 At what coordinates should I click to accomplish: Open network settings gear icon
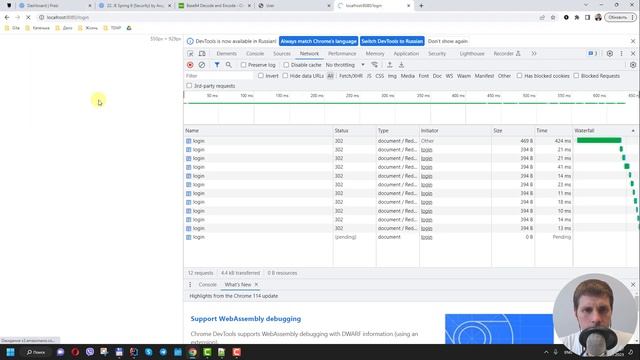click(x=633, y=65)
